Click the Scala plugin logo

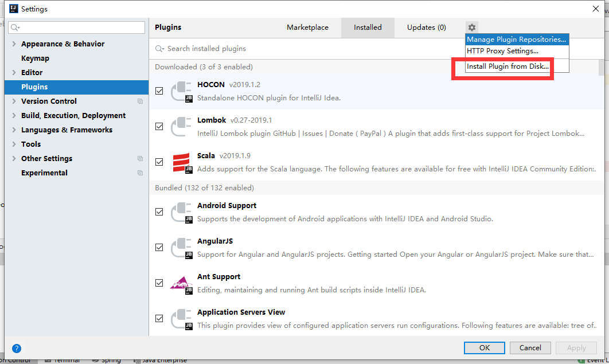click(182, 163)
